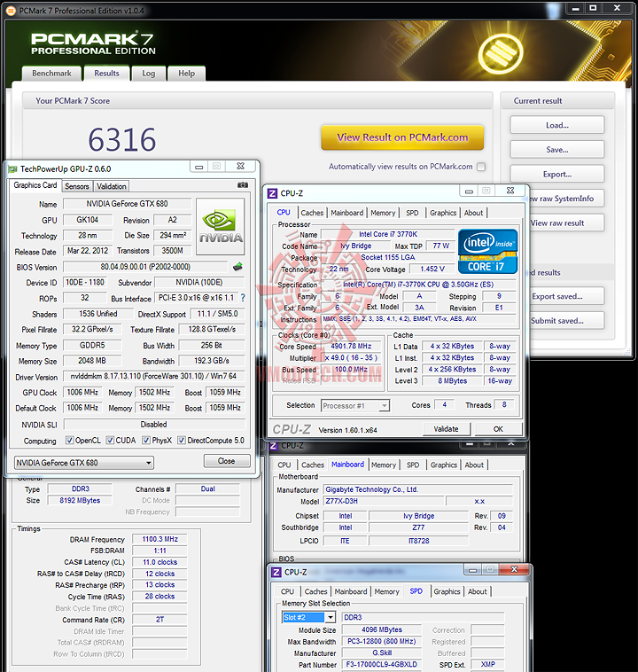This screenshot has width=638, height=672.
Task: Click the DRAM Frequency value 1100.3 MHz
Action: (159, 539)
